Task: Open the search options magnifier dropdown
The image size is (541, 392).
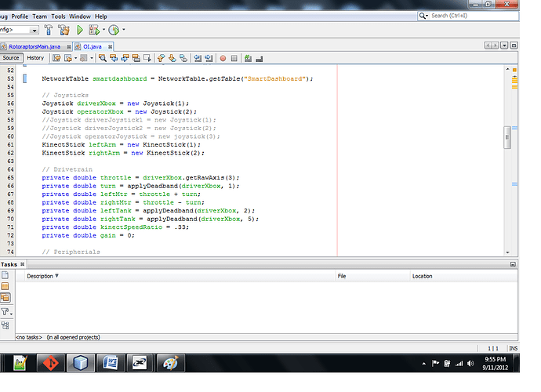Action: pyautogui.click(x=423, y=16)
